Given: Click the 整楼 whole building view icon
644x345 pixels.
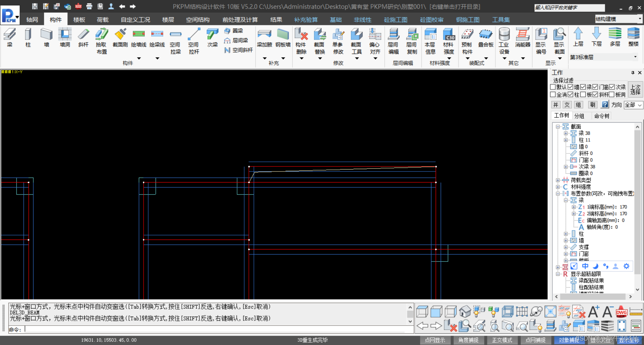Looking at the screenshot, I should 633,37.
